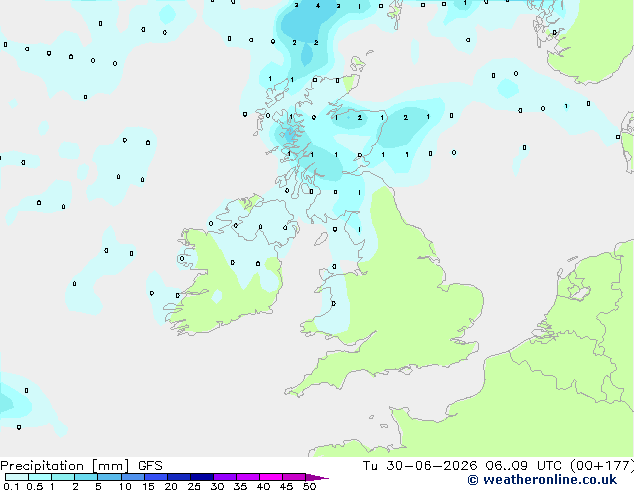Screen dimensions: 634x490
Task: Select the 45–50 mm legend swatch
Action: [x=294, y=477]
